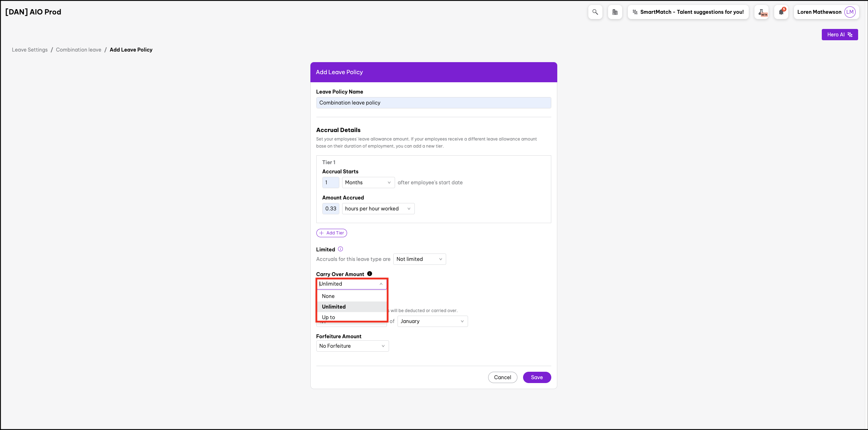Choose the Up to option
This screenshot has height=430, width=868.
pyautogui.click(x=328, y=317)
